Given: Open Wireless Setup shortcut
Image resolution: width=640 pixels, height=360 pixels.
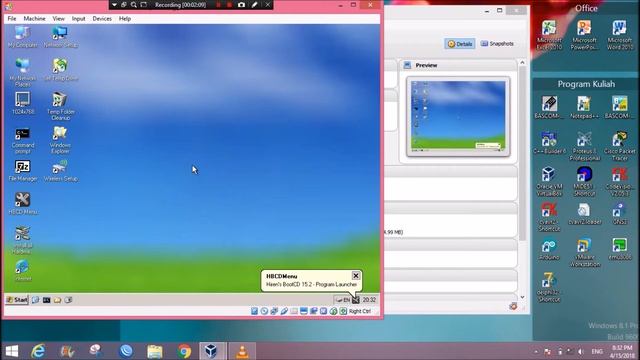Looking at the screenshot, I should [x=60, y=171].
